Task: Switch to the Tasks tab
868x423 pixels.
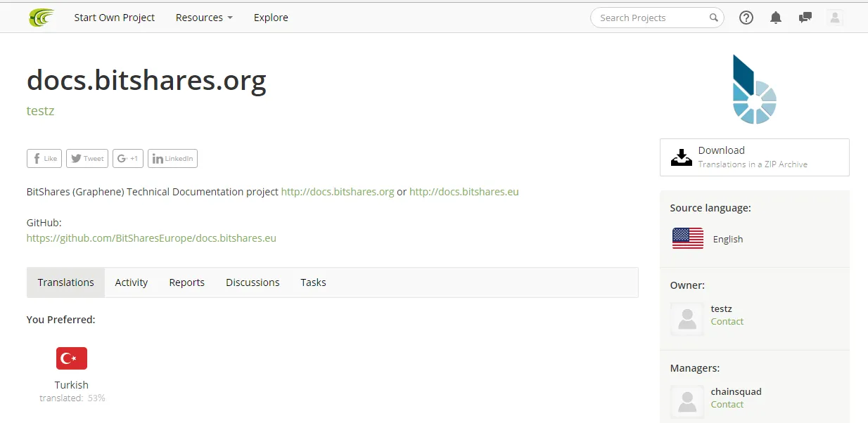Action: point(313,282)
